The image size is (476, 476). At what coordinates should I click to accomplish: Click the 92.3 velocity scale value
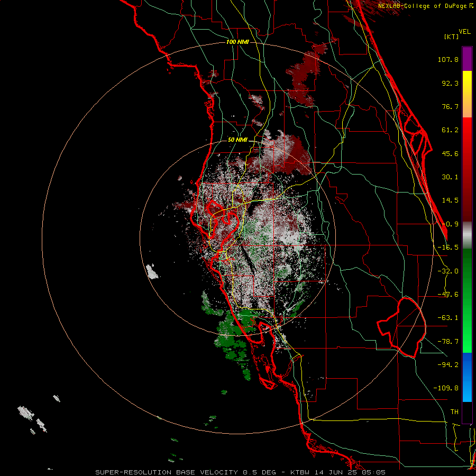pyautogui.click(x=450, y=83)
